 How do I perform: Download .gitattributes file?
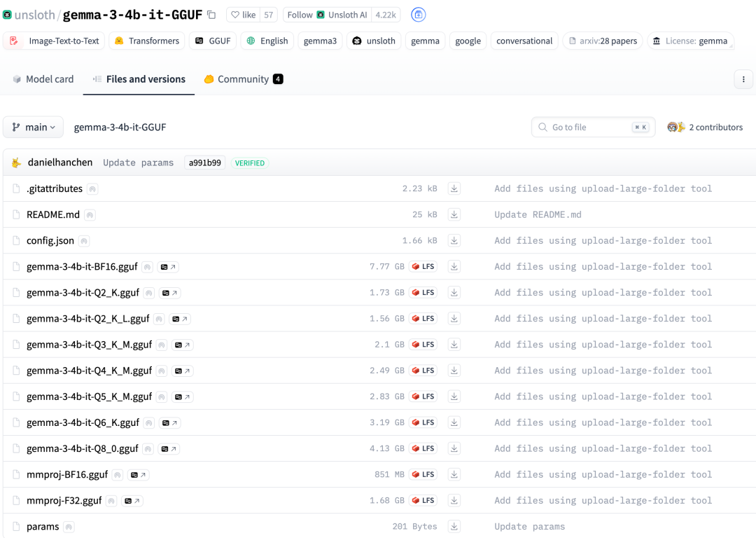454,188
